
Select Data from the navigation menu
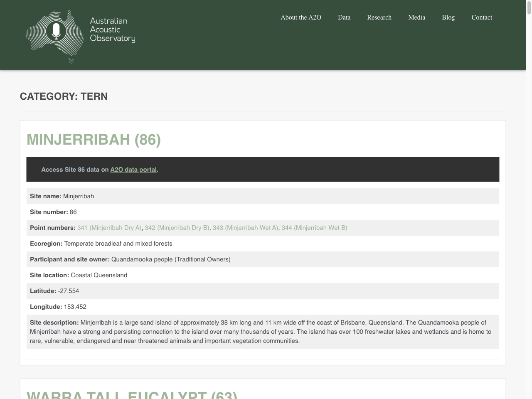click(x=344, y=17)
